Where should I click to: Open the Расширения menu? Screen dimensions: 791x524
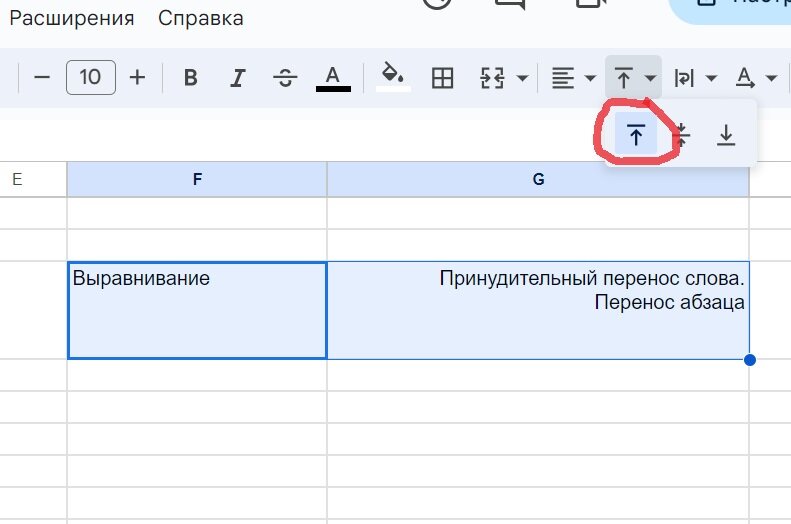pos(72,18)
